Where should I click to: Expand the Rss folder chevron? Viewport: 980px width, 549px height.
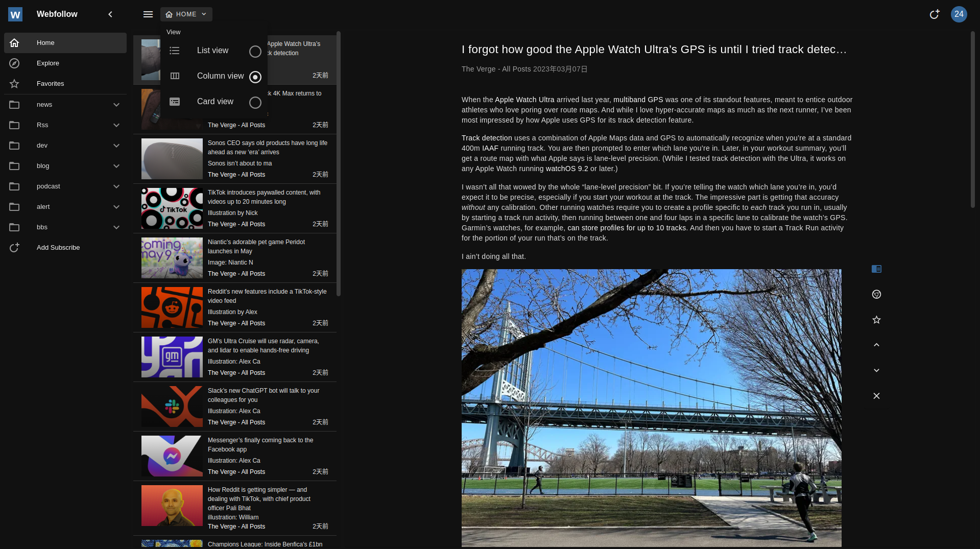pyautogui.click(x=116, y=125)
